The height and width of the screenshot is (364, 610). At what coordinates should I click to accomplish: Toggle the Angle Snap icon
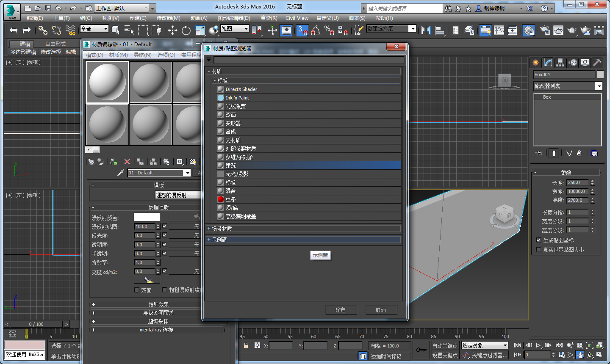(x=316, y=30)
